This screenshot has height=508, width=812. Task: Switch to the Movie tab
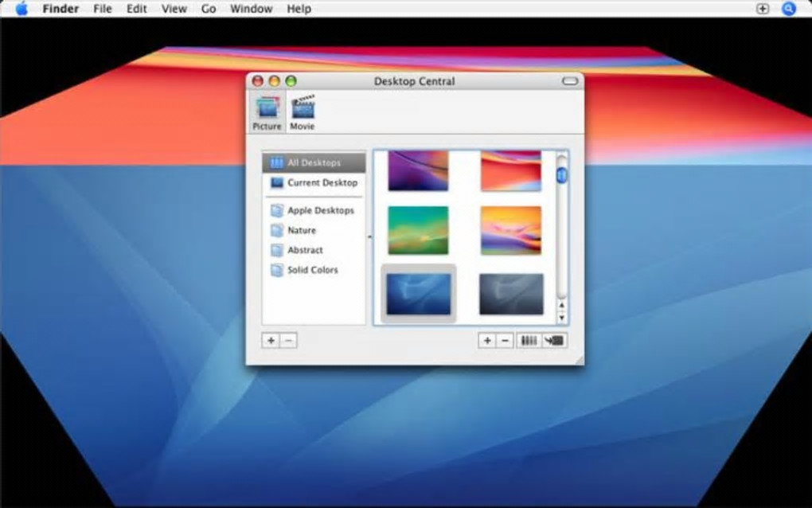(x=303, y=112)
